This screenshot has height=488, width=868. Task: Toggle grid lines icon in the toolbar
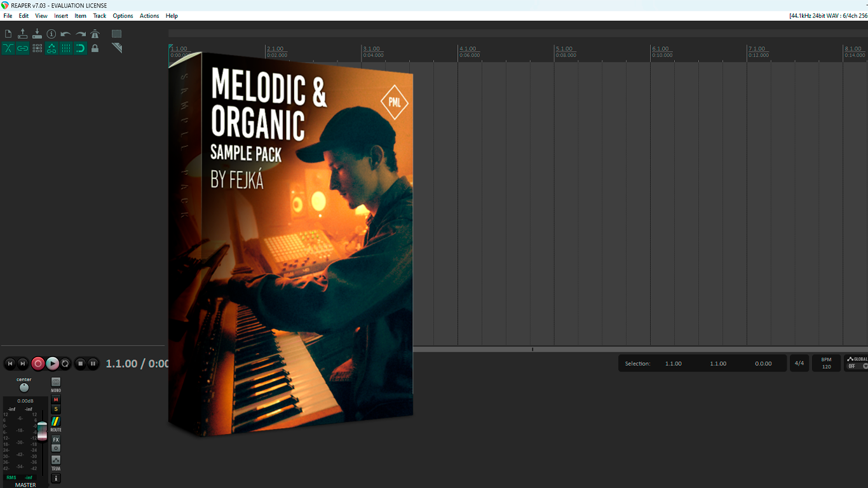click(66, 48)
